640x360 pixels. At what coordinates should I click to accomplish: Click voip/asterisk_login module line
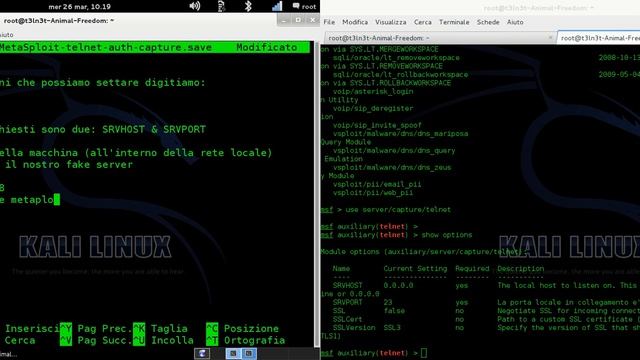click(373, 91)
